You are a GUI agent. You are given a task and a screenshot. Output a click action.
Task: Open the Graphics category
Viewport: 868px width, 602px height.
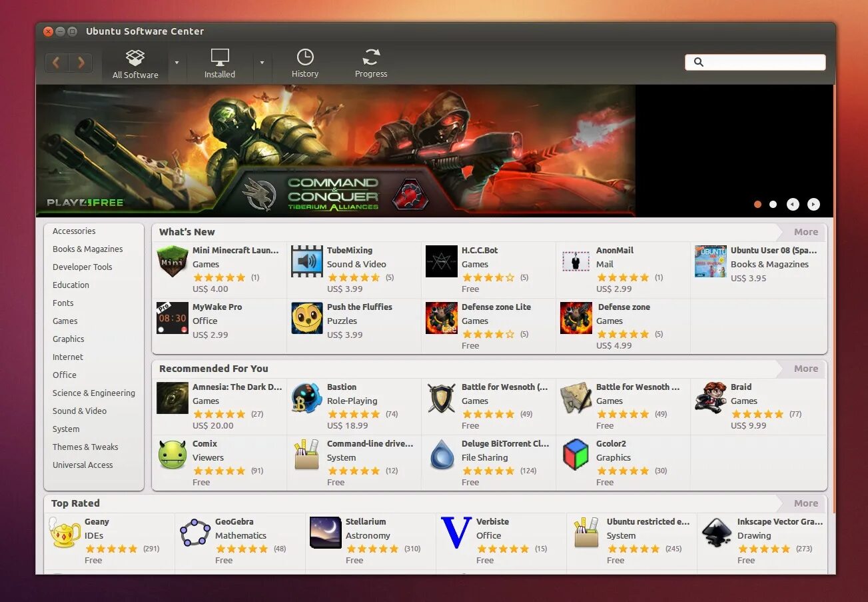pos(69,339)
